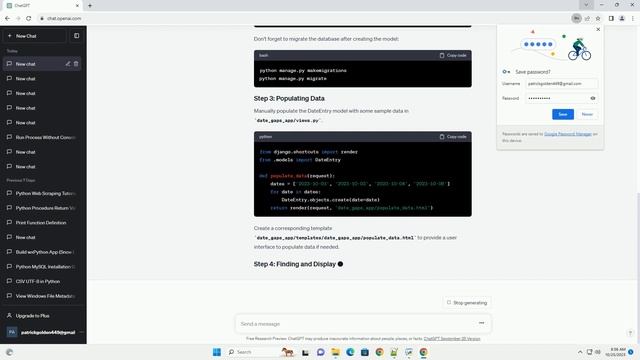Click the chat.openai.com address bar

(302, 18)
